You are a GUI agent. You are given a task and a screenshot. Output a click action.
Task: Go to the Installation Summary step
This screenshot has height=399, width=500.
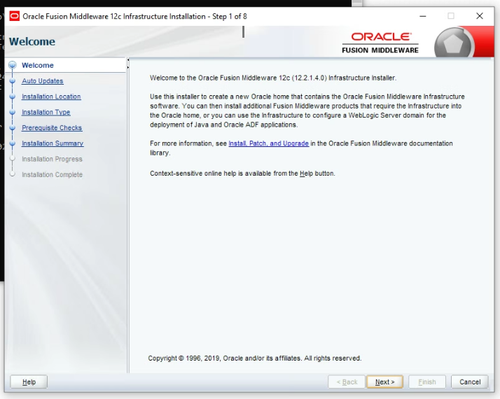(53, 143)
